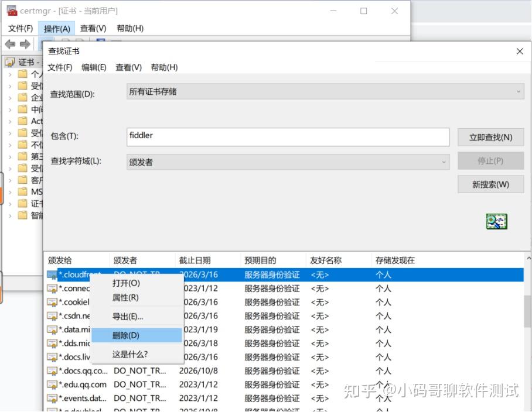The height and width of the screenshot is (412, 532).
Task: Click the certificate search magnifier icon
Action: (x=496, y=221)
